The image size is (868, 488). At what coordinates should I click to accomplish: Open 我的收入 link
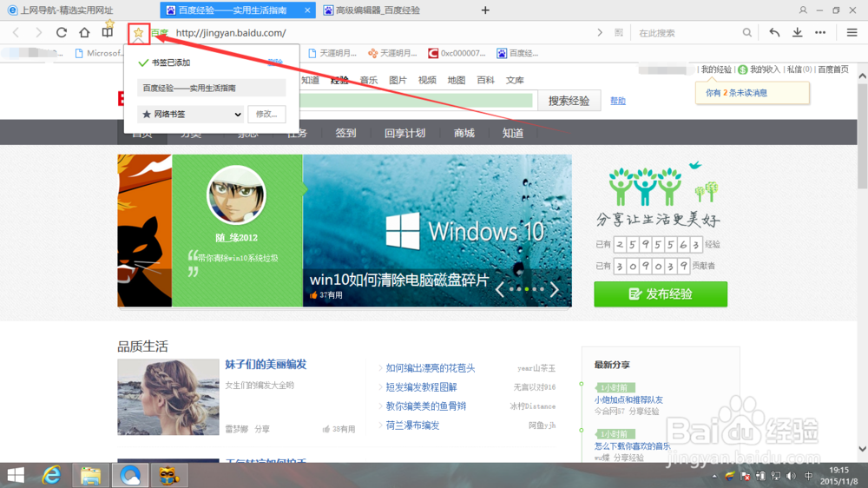click(764, 69)
